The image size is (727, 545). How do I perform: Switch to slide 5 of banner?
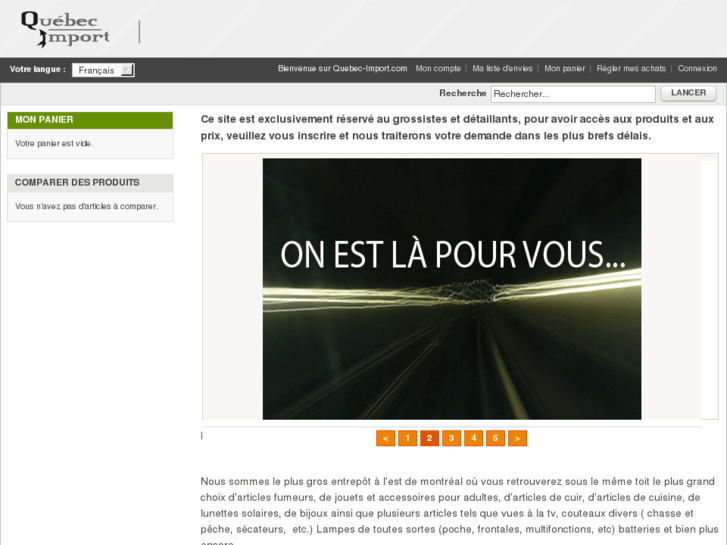pos(495,438)
